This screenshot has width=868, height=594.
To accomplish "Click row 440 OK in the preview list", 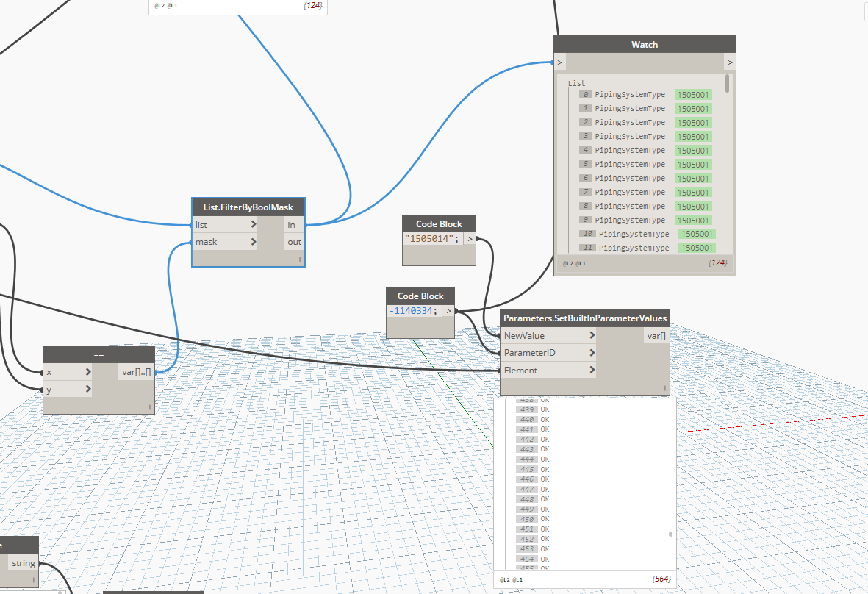I will (x=533, y=420).
